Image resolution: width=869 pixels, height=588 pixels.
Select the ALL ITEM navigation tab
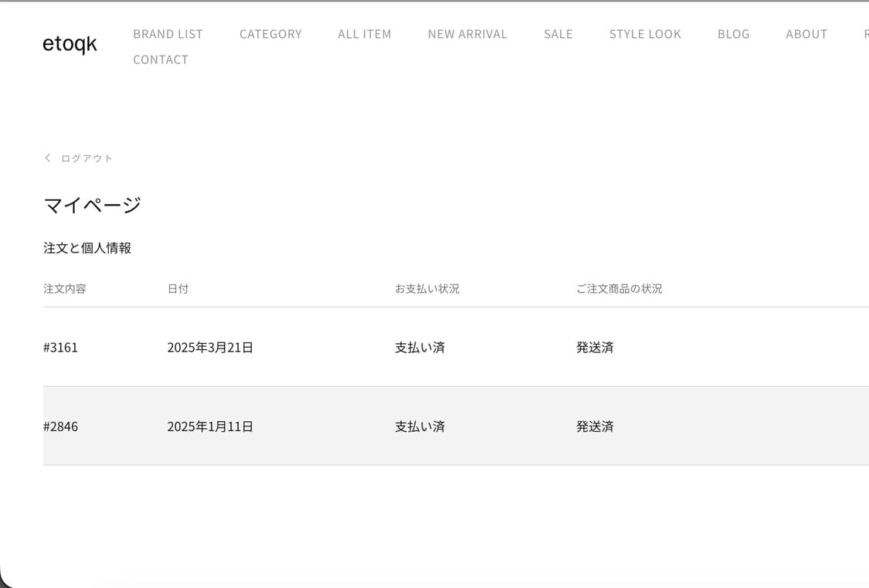(x=364, y=34)
